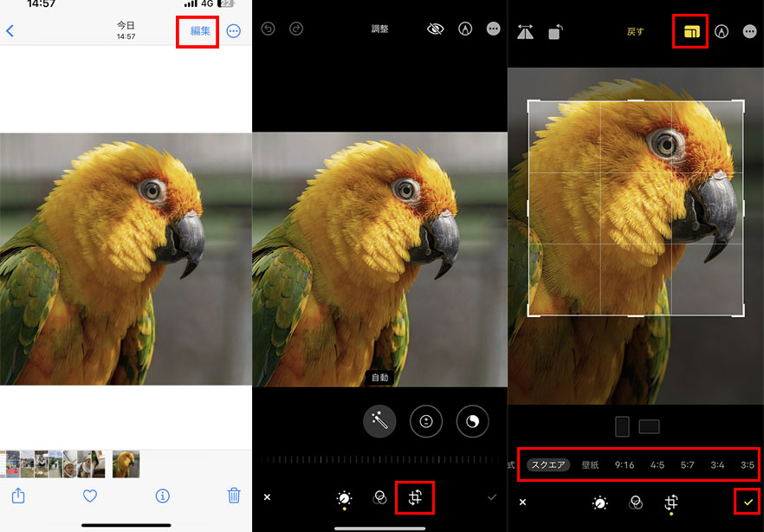Select the crop tool in the 調整 screen
The height and width of the screenshot is (532, 764).
coord(414,497)
